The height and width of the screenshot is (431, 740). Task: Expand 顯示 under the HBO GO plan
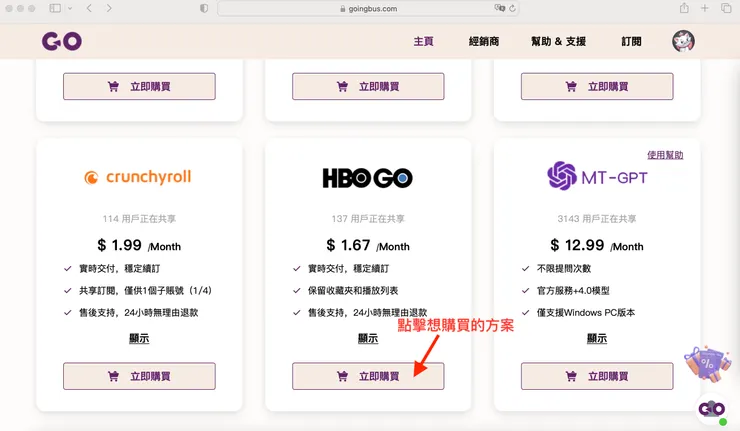pyautogui.click(x=368, y=338)
